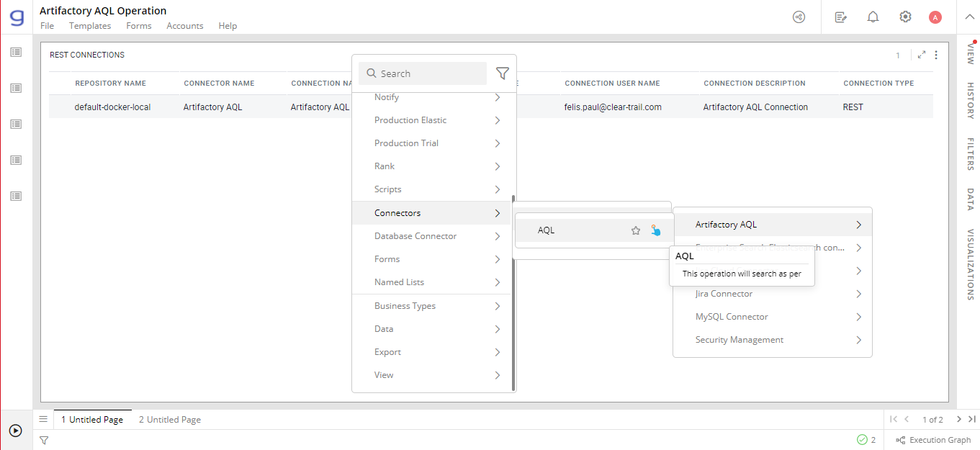Go to the previous page in the pager
Image resolution: width=980 pixels, height=450 pixels.
tap(907, 419)
